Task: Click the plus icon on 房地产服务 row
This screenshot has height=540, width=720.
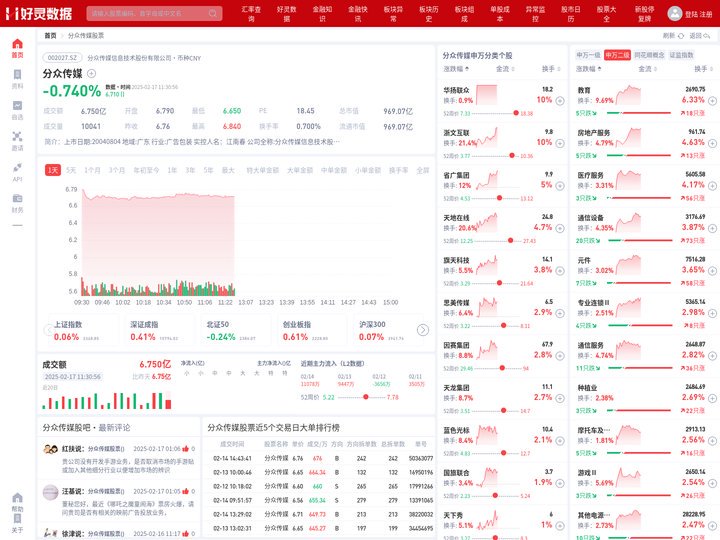Action: (712, 143)
